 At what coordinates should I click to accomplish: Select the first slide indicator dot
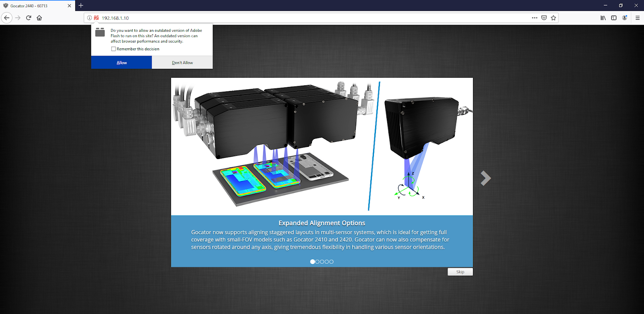tap(313, 262)
